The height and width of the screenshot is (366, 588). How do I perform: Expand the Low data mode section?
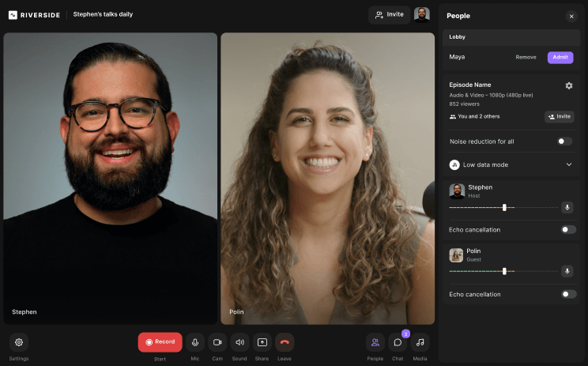tap(569, 164)
